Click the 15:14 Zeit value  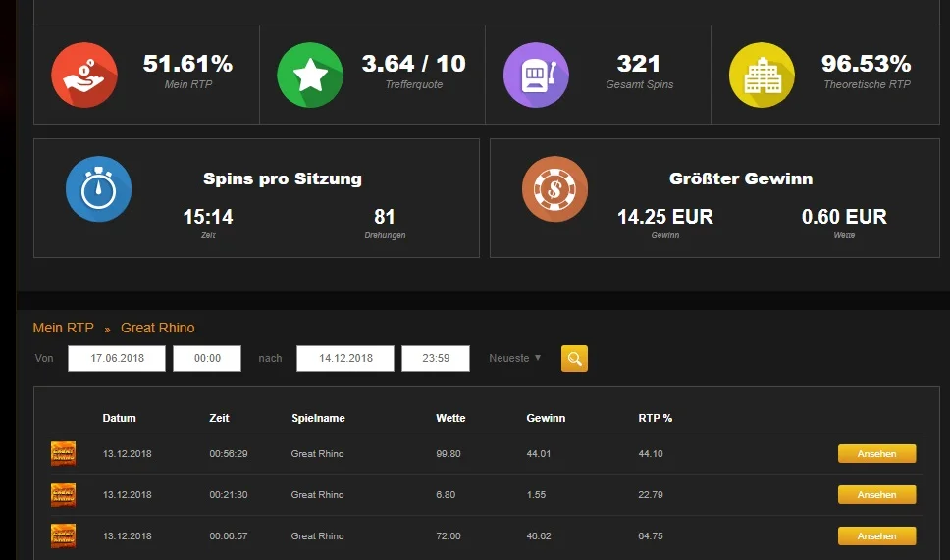(x=208, y=217)
